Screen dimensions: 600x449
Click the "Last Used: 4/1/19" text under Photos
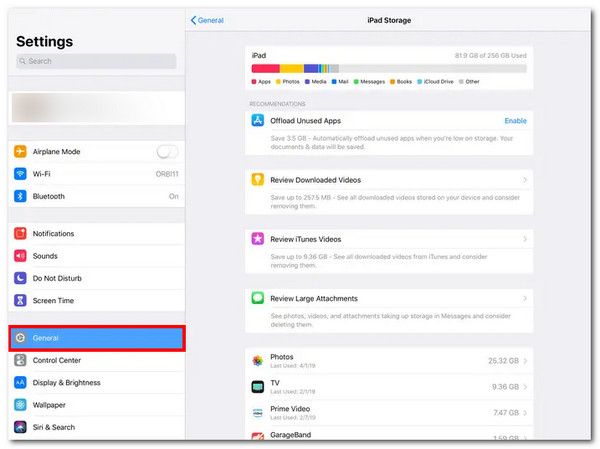point(293,366)
